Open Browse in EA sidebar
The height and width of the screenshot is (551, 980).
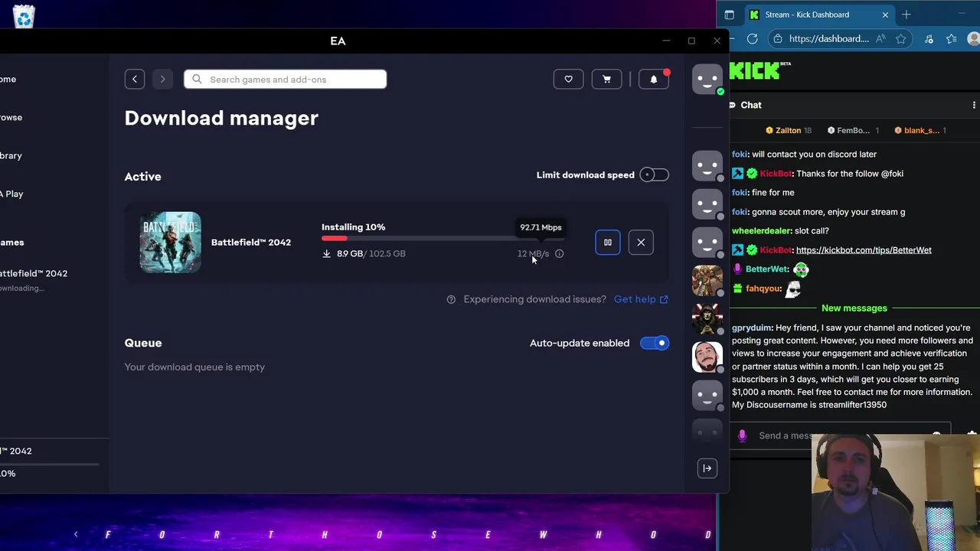[11, 117]
